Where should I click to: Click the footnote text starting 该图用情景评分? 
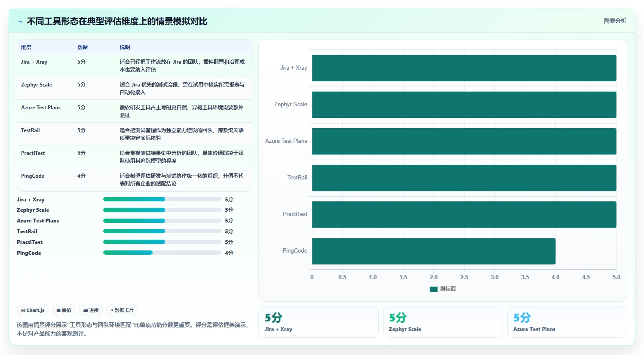(133, 329)
